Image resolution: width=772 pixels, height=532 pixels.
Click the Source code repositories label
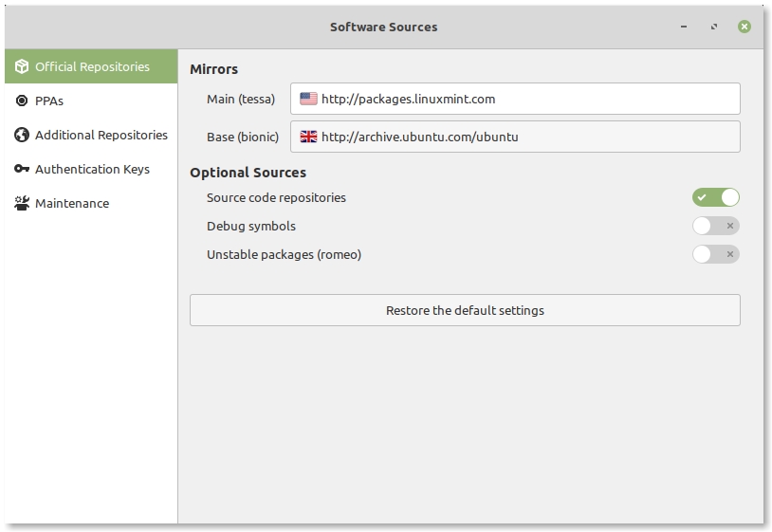pyautogui.click(x=276, y=198)
